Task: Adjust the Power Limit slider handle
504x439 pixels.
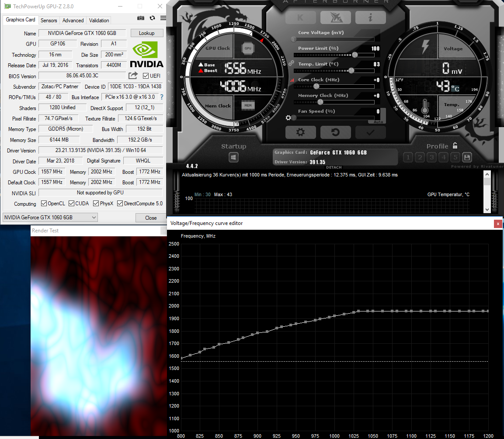Action: tap(355, 55)
